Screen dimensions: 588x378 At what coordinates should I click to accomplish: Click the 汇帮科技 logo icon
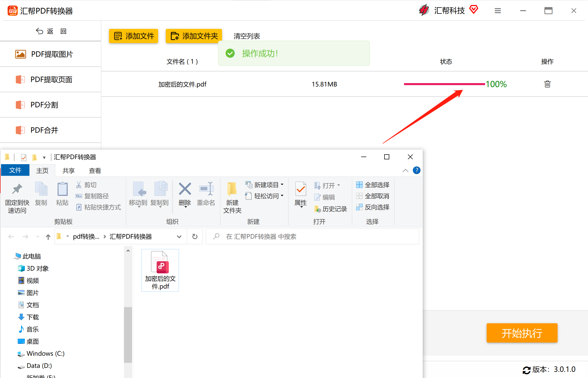[x=424, y=10]
